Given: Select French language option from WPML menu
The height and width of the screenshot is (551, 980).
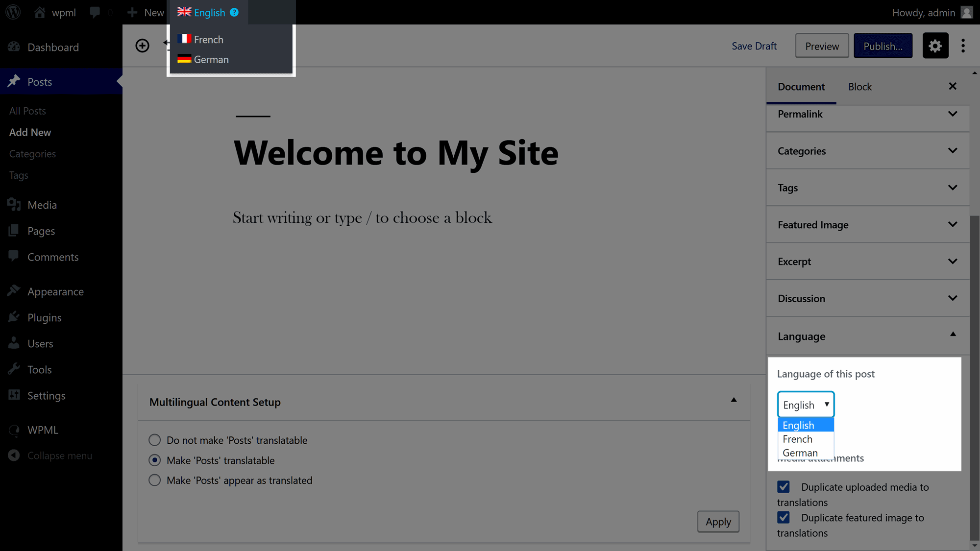Looking at the screenshot, I should click(x=209, y=39).
